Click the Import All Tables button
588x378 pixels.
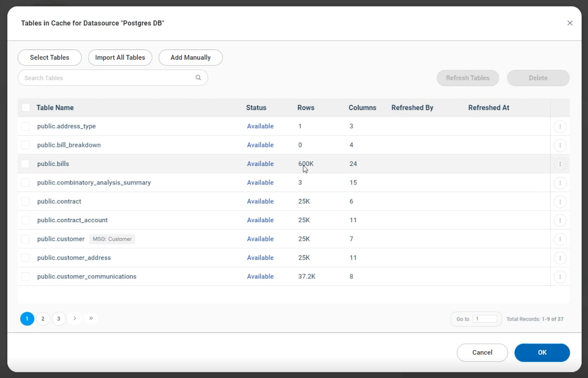tap(120, 57)
